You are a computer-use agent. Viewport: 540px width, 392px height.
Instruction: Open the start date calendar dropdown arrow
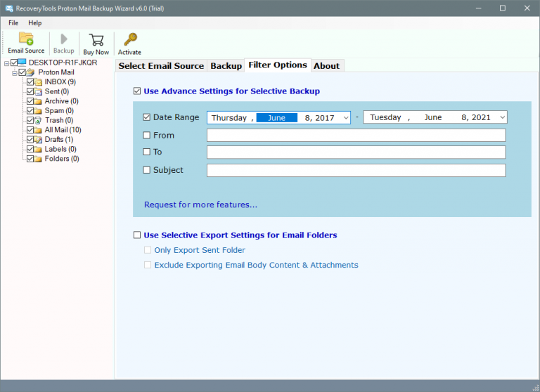(x=346, y=118)
